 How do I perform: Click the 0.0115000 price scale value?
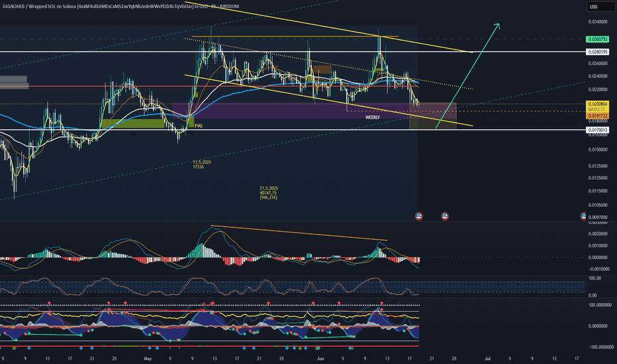tap(598, 191)
